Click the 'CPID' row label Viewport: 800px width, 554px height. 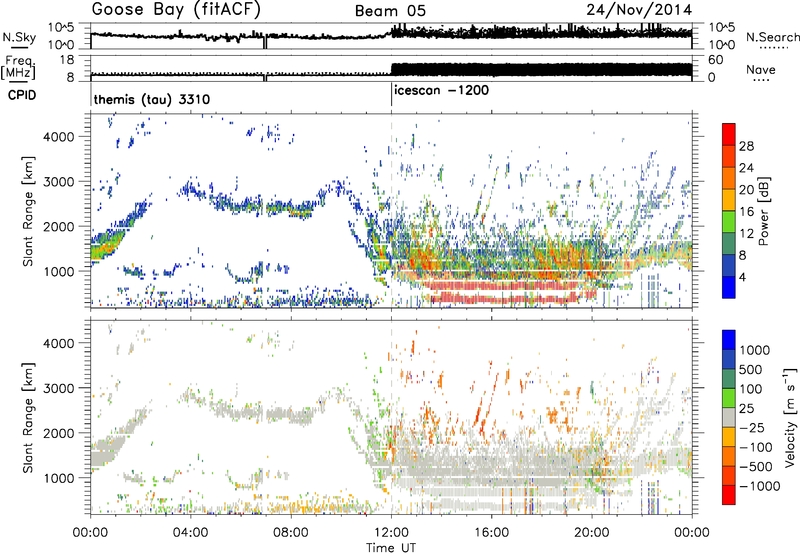point(22,95)
